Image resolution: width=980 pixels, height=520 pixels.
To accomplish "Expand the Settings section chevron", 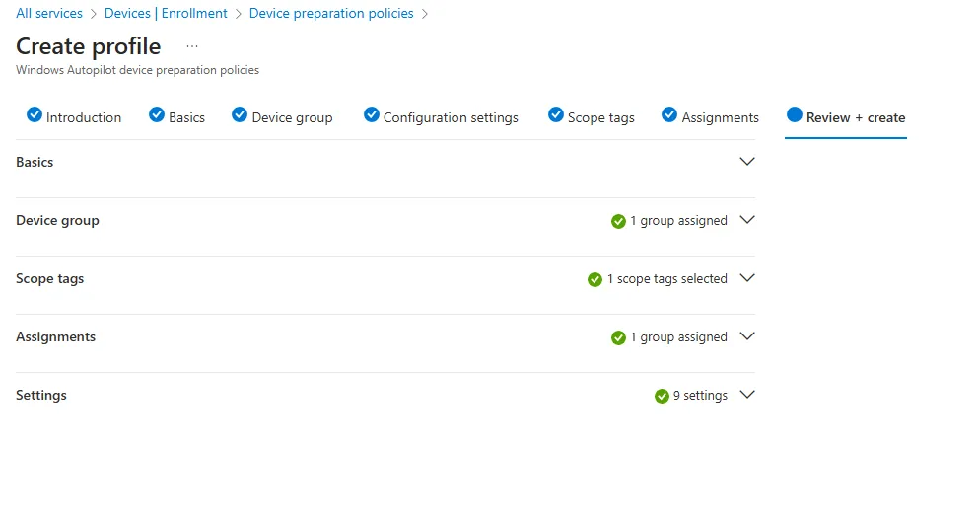I will pyautogui.click(x=747, y=395).
